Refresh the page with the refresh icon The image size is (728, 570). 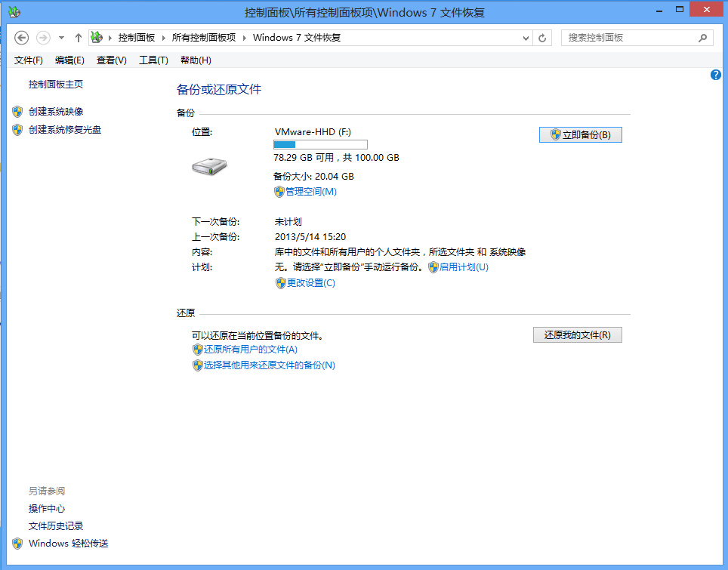tap(542, 38)
